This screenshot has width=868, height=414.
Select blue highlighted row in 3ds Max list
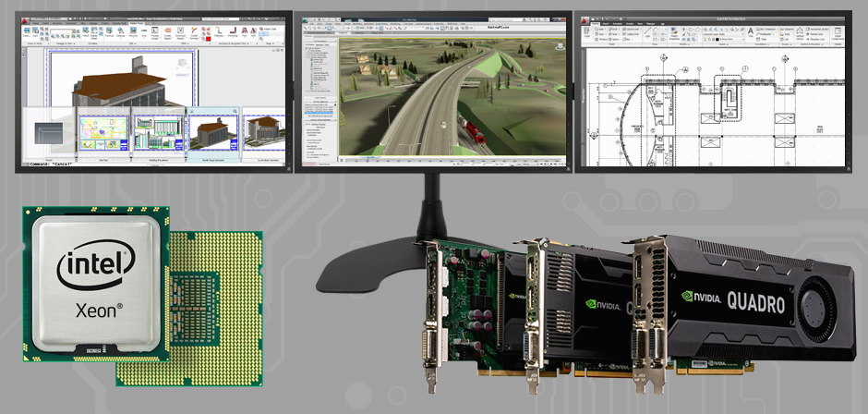coord(319,113)
